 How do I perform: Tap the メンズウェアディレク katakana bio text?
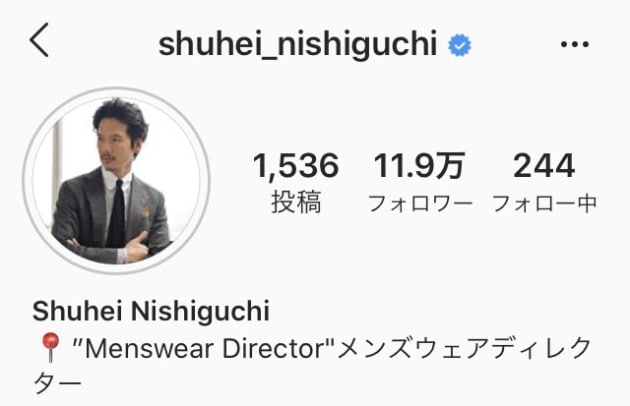(x=464, y=349)
